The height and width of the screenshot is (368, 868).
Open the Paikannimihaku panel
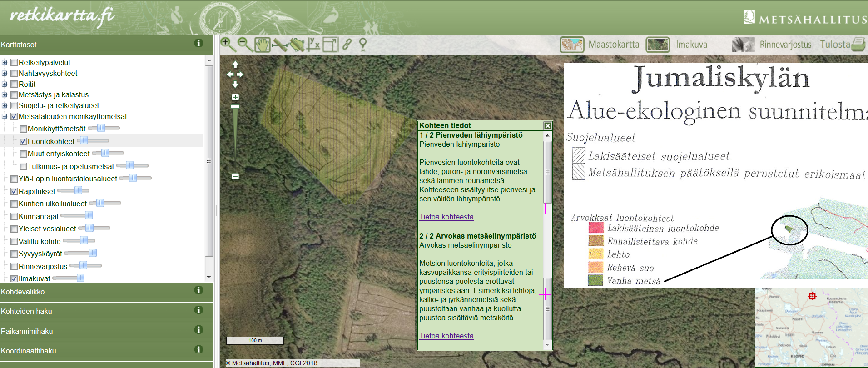27,331
